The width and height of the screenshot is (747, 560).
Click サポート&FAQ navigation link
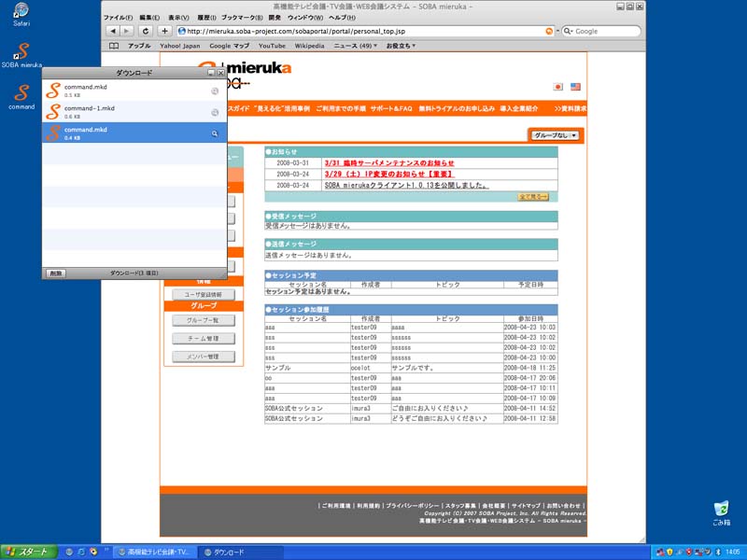[391, 108]
